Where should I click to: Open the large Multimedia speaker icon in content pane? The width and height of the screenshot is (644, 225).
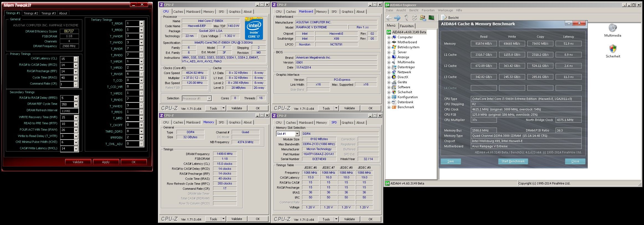click(x=613, y=28)
